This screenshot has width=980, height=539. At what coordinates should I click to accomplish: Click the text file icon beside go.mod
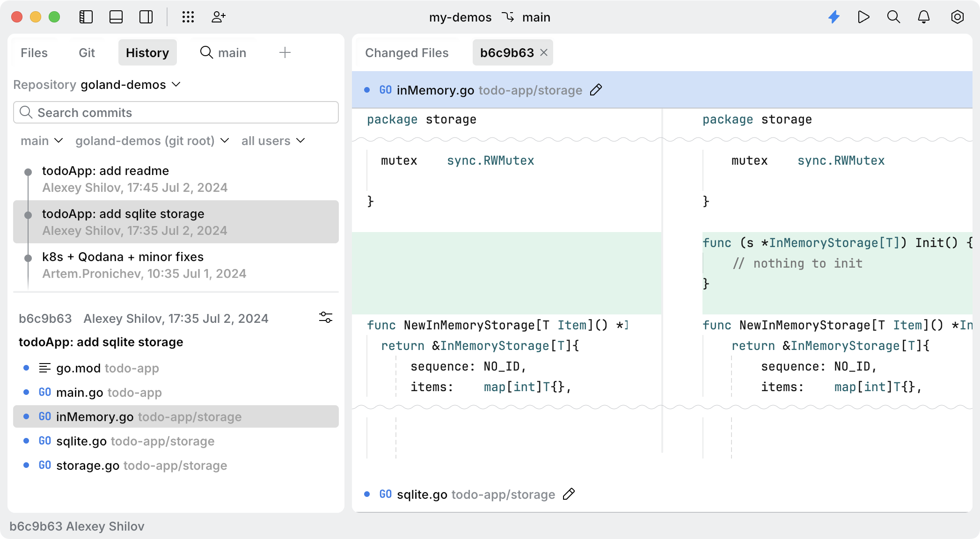pyautogui.click(x=45, y=368)
